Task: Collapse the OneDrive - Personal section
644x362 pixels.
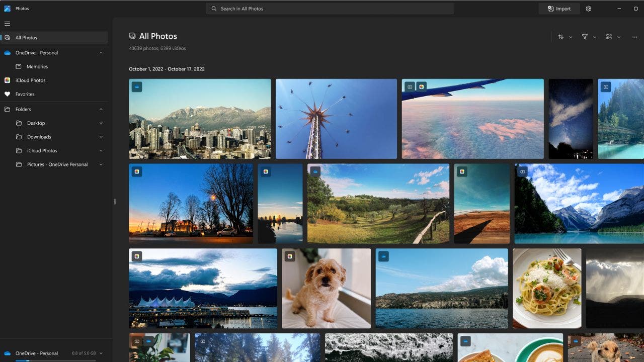Action: pyautogui.click(x=101, y=53)
